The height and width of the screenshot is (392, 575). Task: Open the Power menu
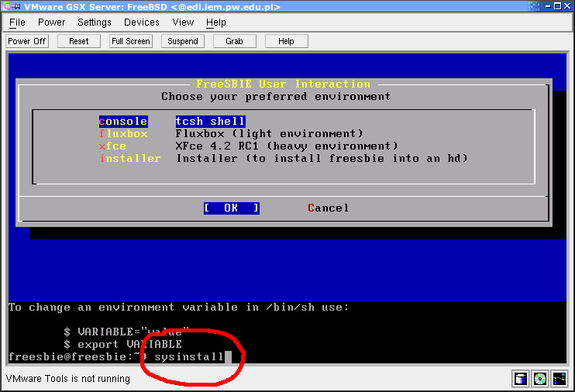51,22
